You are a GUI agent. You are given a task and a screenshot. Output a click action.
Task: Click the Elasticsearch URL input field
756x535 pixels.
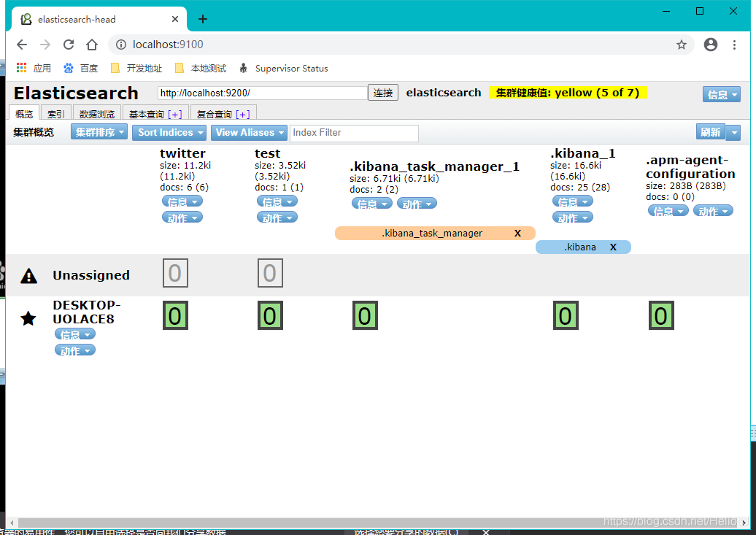(x=262, y=93)
